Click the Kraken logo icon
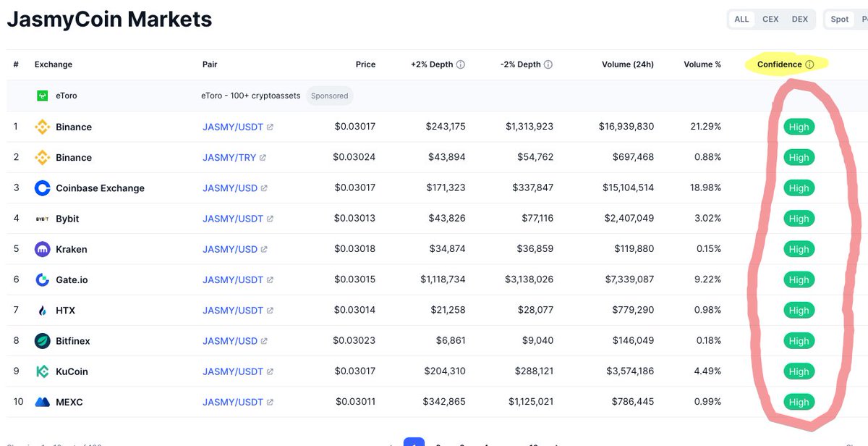 tap(43, 249)
